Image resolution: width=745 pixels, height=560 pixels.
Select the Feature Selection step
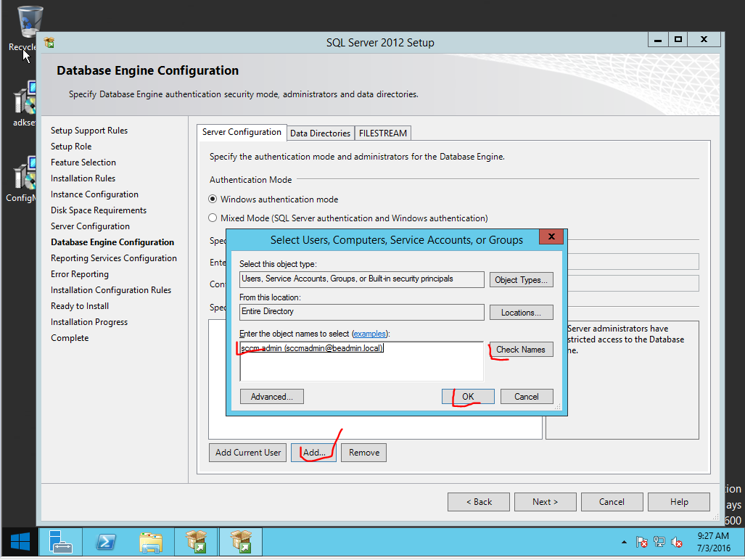coord(83,162)
